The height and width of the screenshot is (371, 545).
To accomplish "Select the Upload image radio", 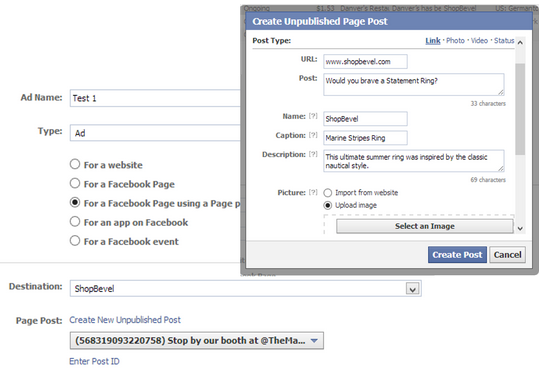I will click(327, 205).
